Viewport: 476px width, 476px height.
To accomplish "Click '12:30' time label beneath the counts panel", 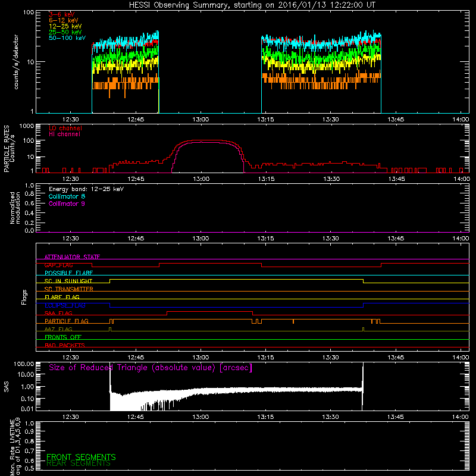I will point(71,120).
